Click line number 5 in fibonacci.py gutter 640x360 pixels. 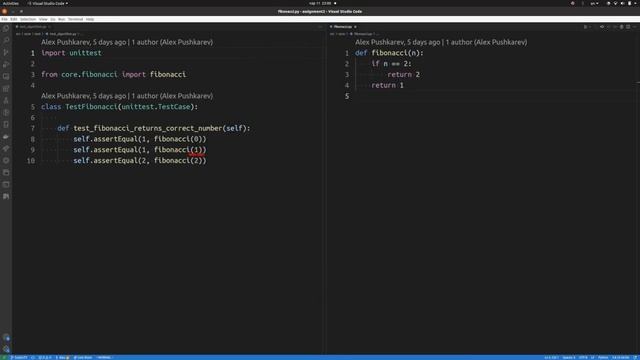(x=347, y=96)
